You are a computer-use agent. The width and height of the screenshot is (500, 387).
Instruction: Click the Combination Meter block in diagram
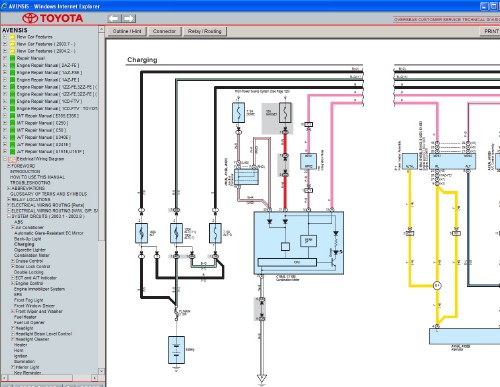coord(299,243)
